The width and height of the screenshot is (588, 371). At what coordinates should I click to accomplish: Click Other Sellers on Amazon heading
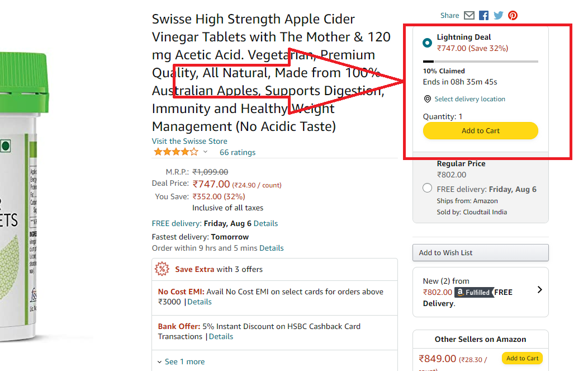(480, 340)
